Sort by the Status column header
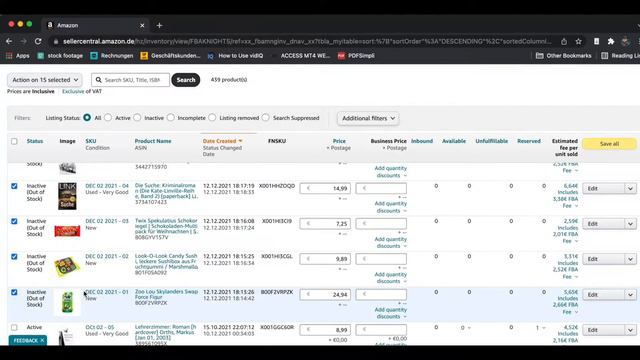This screenshot has width=640, height=360. click(x=35, y=141)
